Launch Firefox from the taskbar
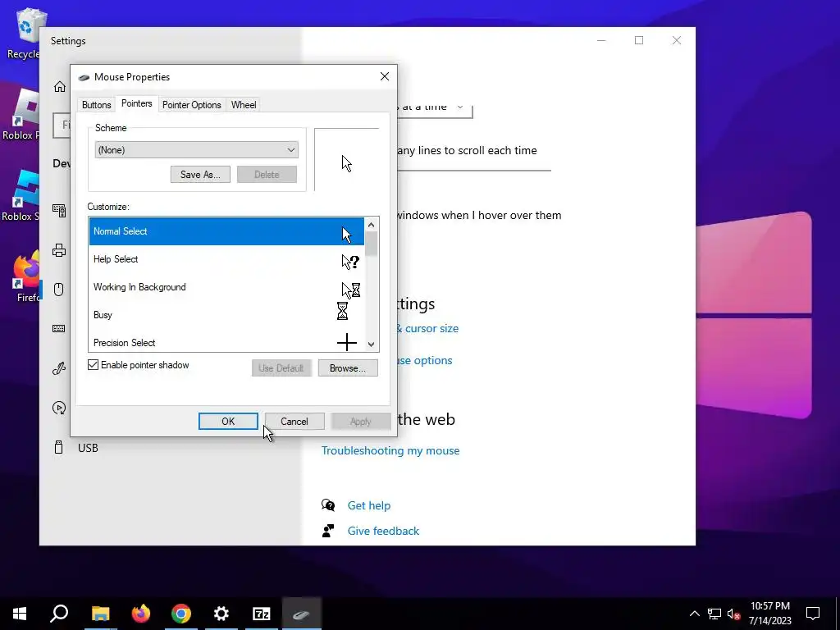840x630 pixels. (x=141, y=614)
